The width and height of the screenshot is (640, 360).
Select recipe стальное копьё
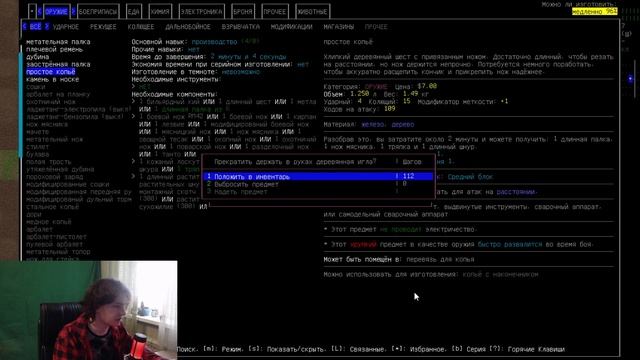(52, 207)
